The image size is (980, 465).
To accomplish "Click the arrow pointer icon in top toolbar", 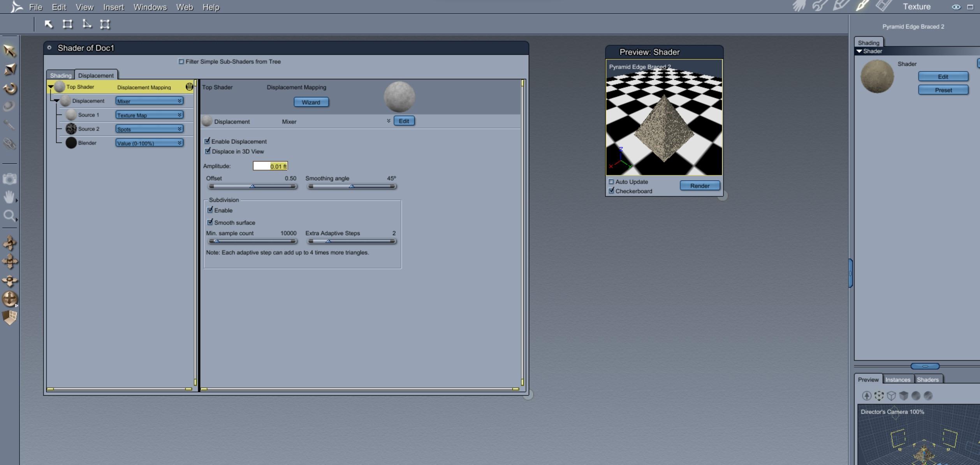I will tap(49, 24).
